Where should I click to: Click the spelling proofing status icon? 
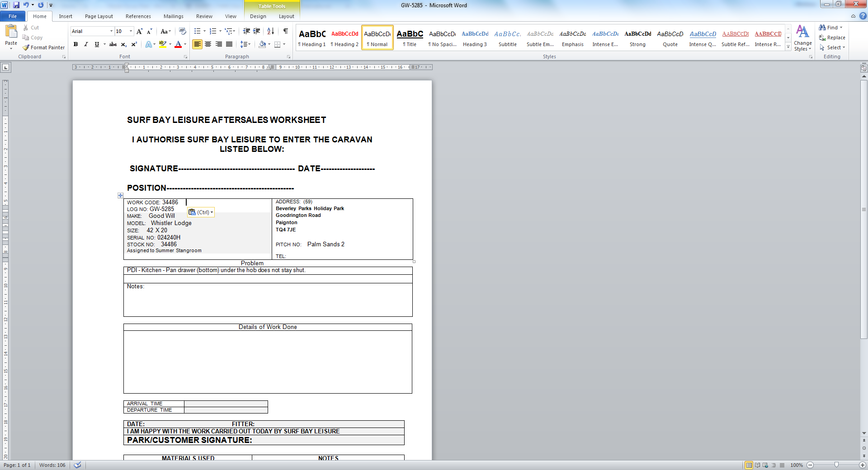[78, 465]
